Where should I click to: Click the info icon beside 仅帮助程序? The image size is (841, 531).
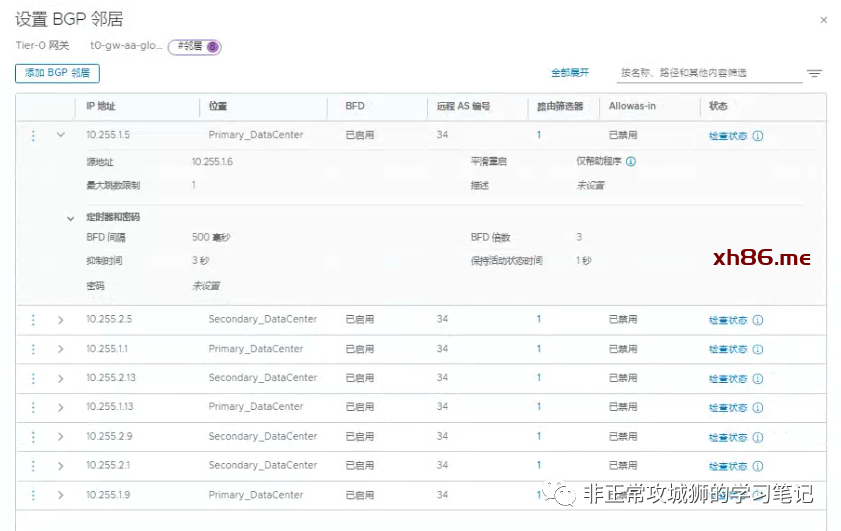pyautogui.click(x=631, y=161)
